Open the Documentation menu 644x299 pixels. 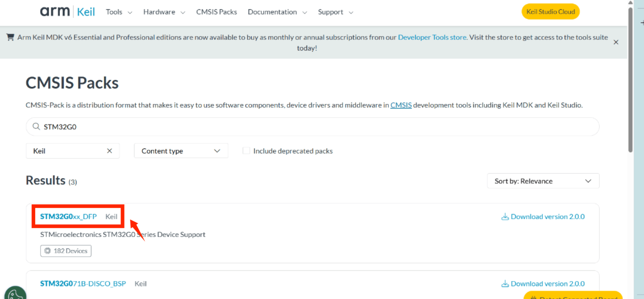point(277,12)
